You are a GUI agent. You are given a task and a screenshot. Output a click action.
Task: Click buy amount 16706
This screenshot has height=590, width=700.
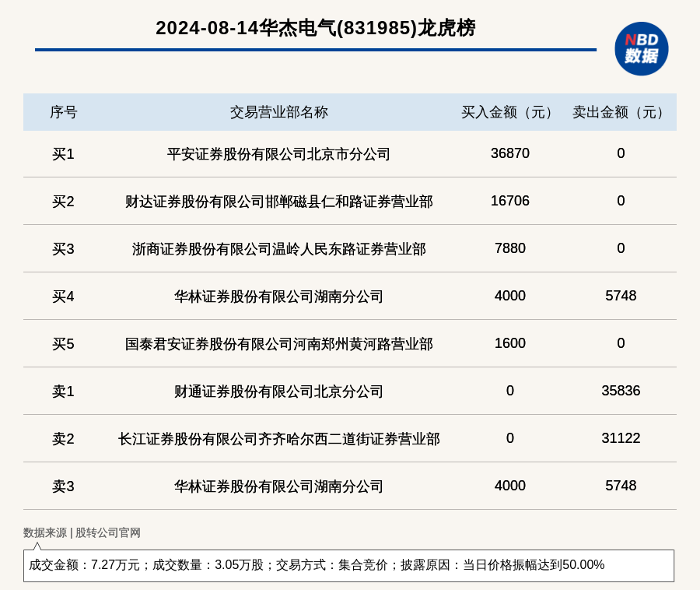509,201
